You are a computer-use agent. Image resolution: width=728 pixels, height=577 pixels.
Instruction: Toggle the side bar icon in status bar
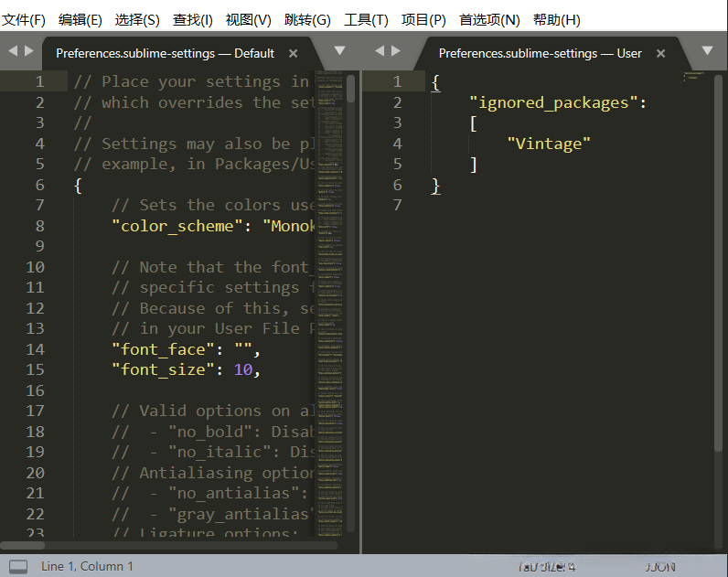pos(18,567)
